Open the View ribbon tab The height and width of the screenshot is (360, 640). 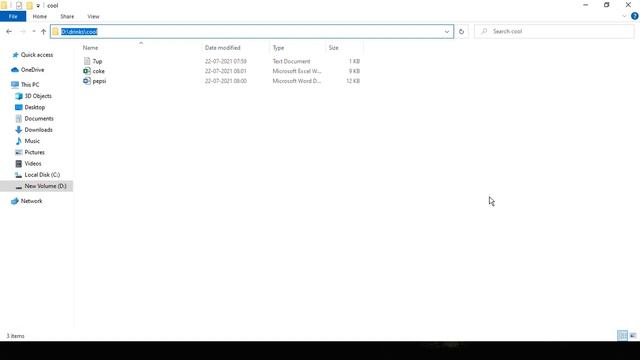point(93,16)
